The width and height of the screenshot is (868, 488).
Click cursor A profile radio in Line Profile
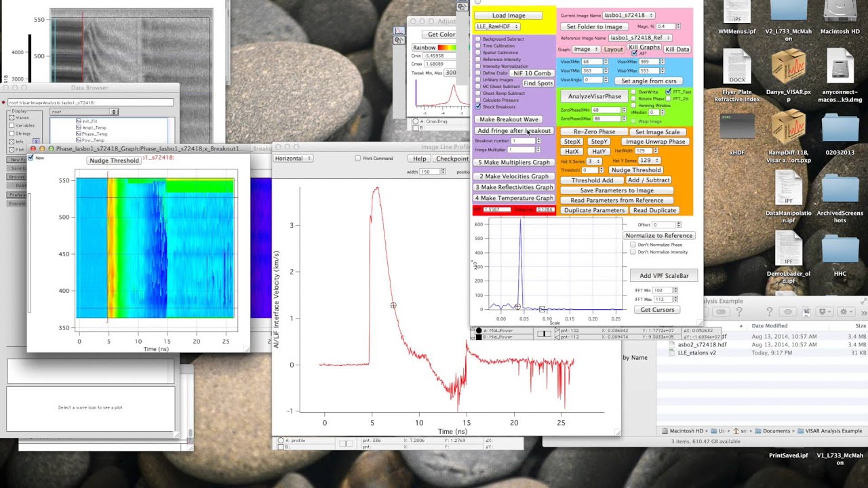coord(280,441)
